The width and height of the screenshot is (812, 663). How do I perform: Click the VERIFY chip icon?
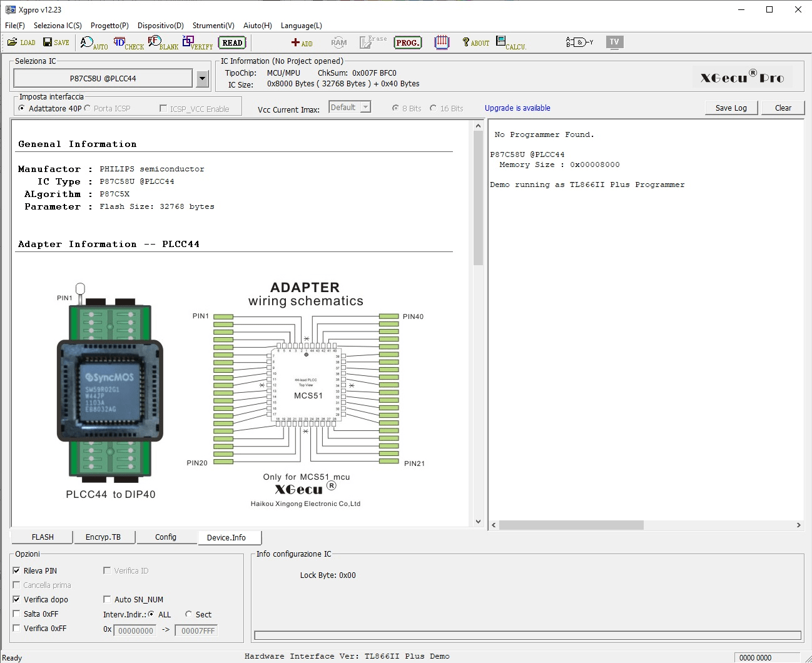point(197,43)
